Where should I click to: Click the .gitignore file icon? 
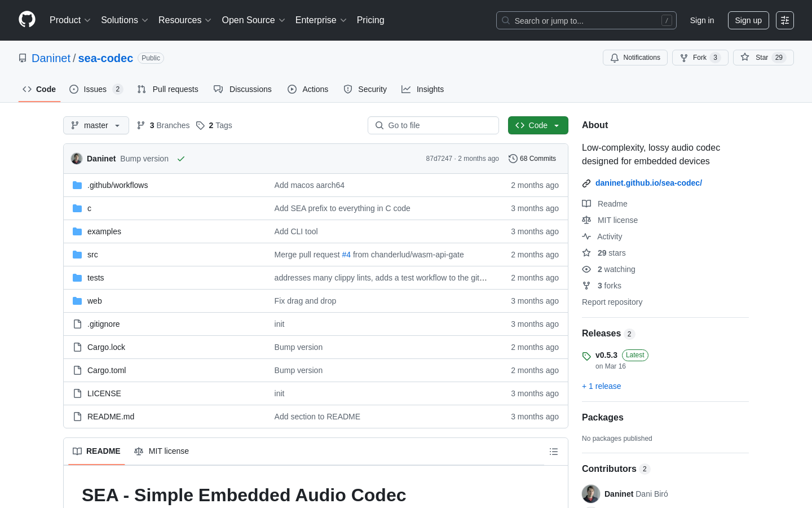click(77, 324)
